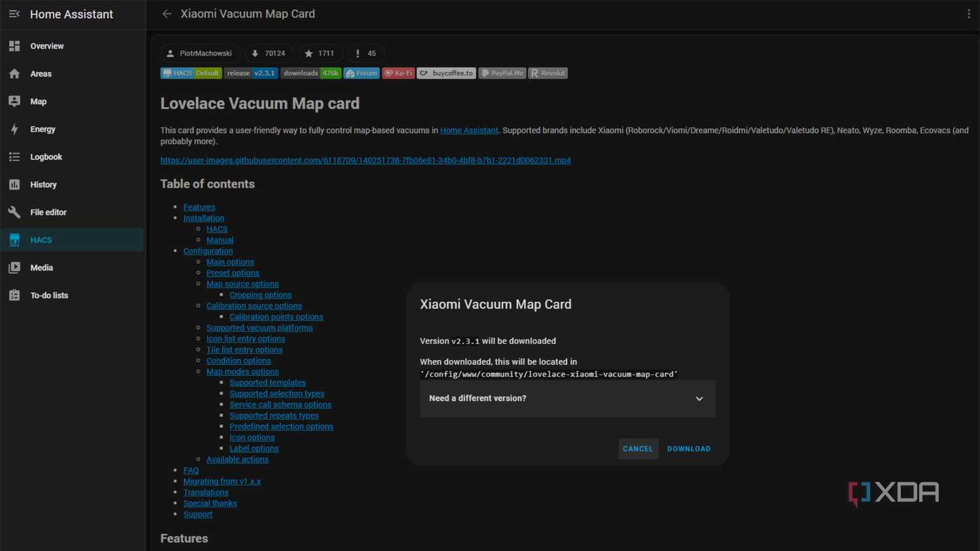The image size is (980, 551).
Task: Open the Home Assistant link in description
Action: click(469, 130)
